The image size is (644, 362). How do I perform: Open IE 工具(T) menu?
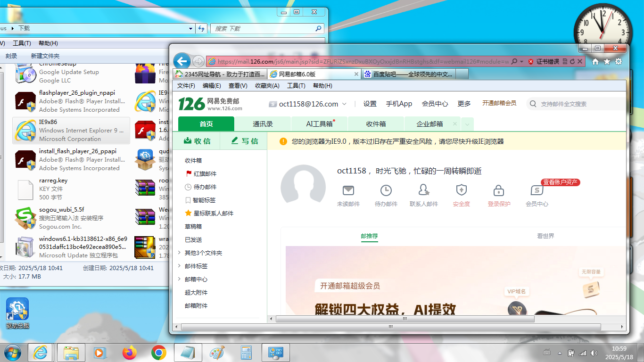(296, 86)
